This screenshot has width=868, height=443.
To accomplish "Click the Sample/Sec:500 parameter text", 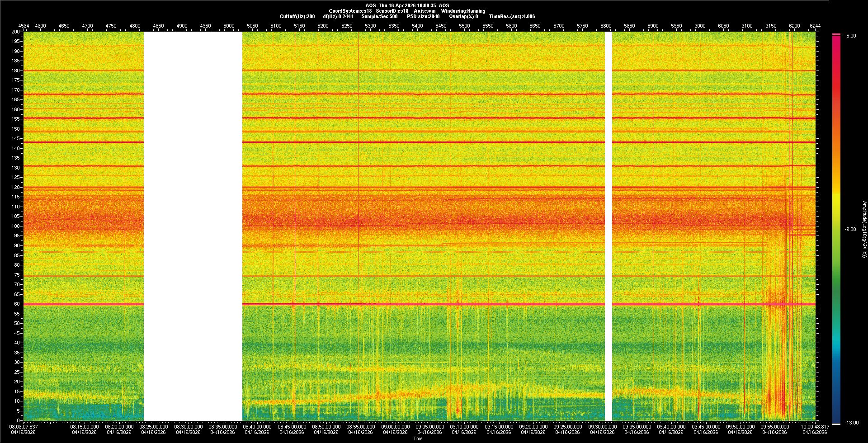I will 379,16.
